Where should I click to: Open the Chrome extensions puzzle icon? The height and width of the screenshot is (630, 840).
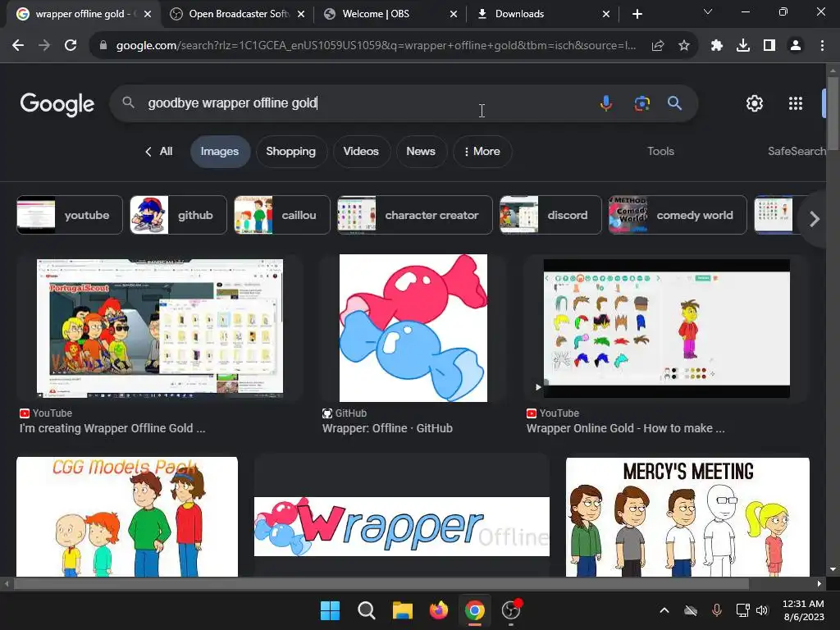click(x=717, y=46)
